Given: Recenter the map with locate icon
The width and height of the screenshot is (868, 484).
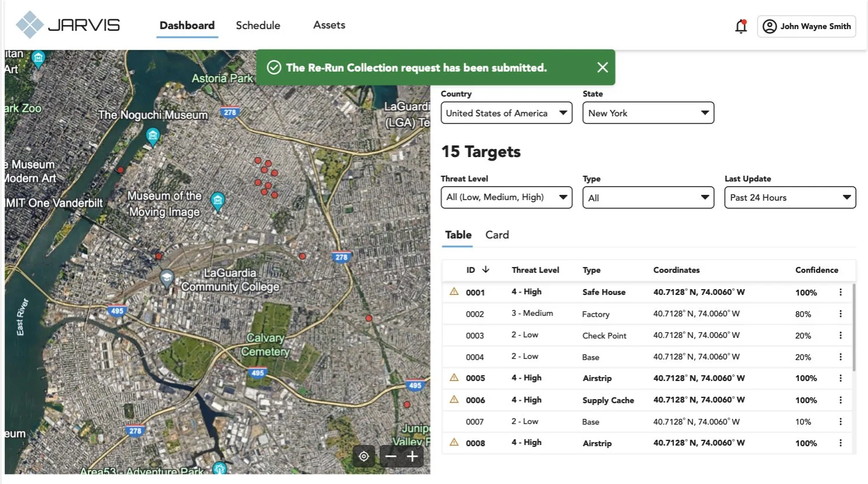Looking at the screenshot, I should pos(364,457).
